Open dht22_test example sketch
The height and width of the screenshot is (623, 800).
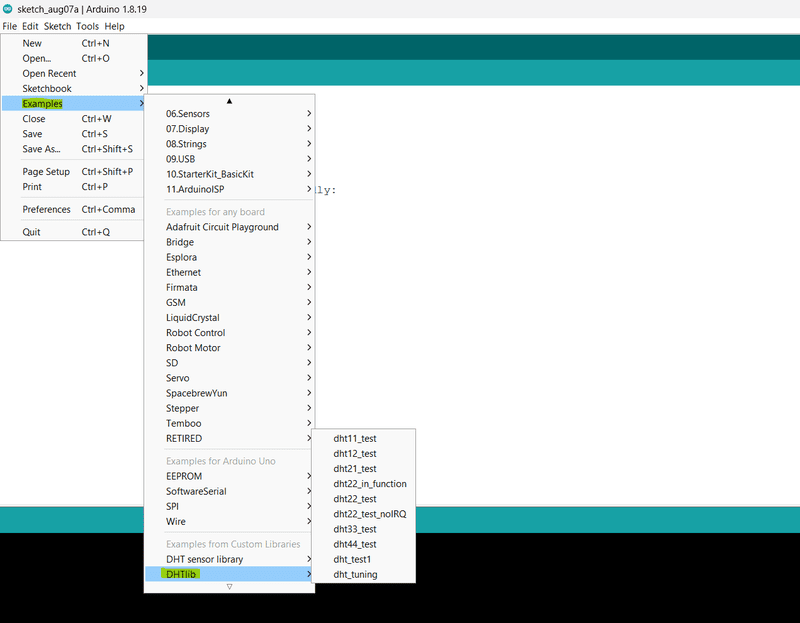pos(363,499)
